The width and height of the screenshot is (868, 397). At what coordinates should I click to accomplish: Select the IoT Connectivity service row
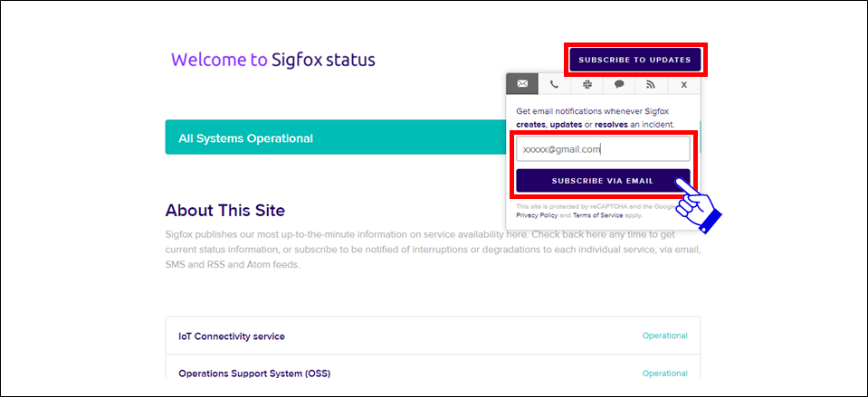tap(433, 336)
